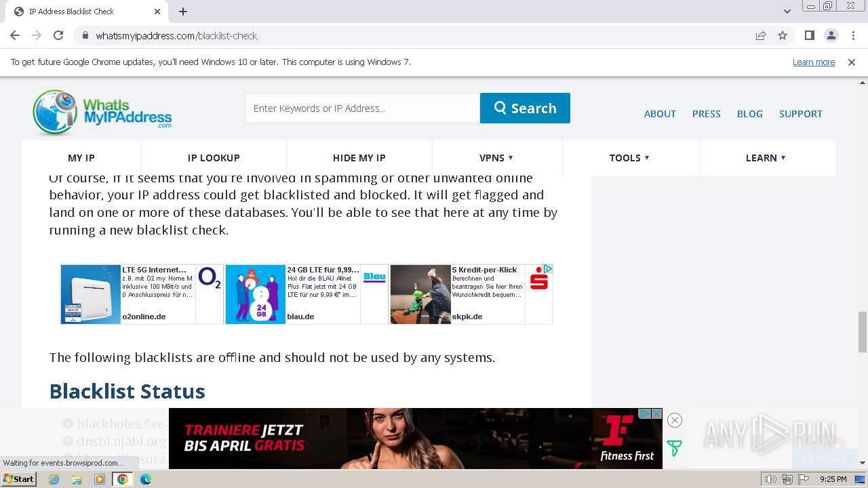Open the volume icon in system tray
Image resolution: width=868 pixels, height=488 pixels.
[x=771, y=479]
